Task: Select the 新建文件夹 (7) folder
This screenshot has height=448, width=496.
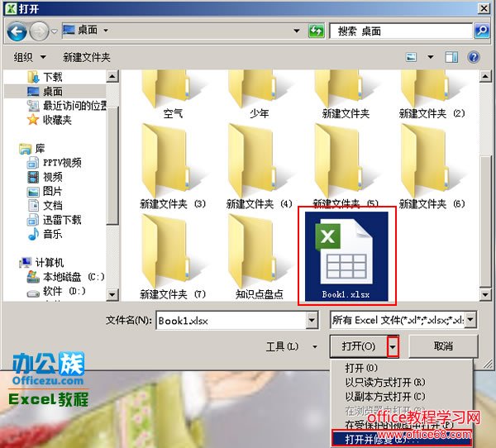Action: coord(173,257)
